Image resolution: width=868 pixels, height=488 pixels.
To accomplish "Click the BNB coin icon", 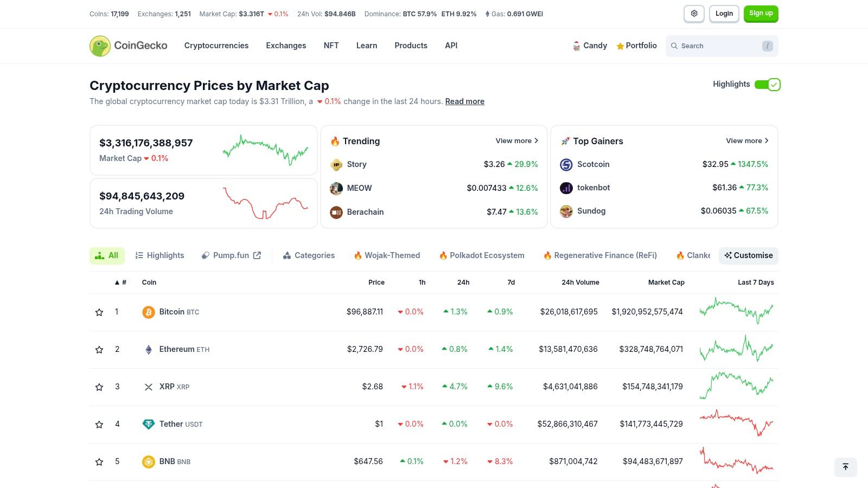I will pyautogui.click(x=149, y=462).
